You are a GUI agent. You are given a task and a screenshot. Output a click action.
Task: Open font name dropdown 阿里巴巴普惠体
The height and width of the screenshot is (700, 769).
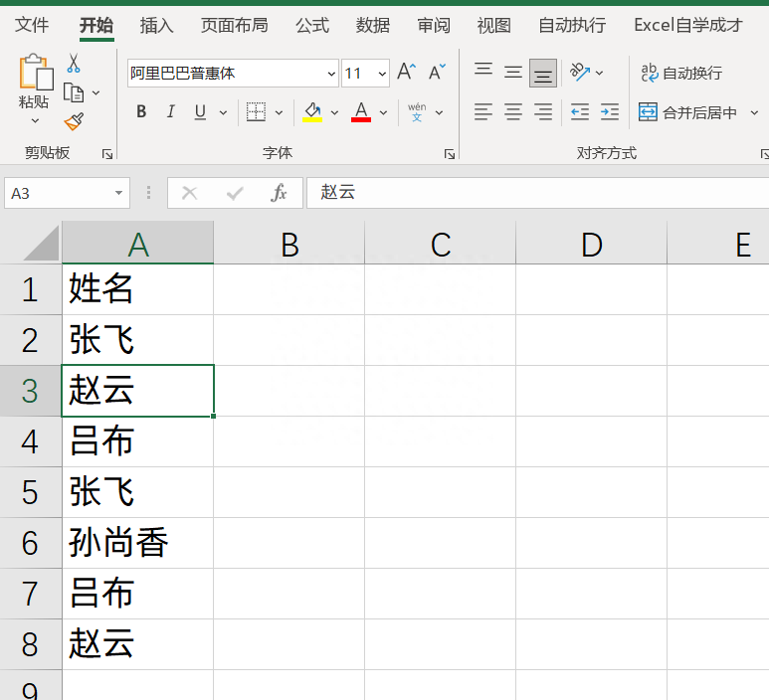(331, 74)
